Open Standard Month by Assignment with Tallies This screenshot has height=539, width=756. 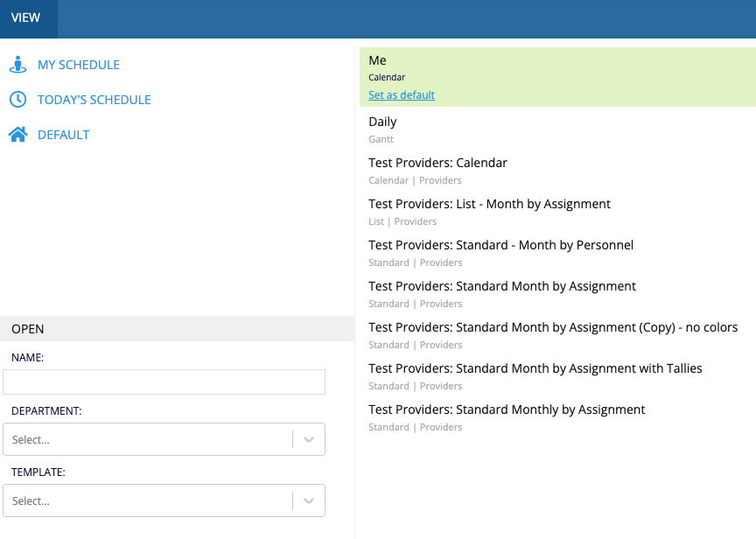tap(557, 376)
